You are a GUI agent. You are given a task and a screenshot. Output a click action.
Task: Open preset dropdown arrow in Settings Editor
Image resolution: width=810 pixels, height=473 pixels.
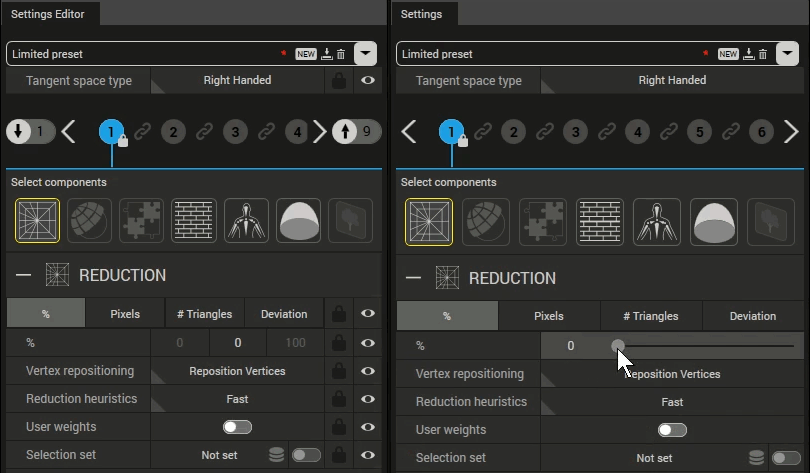[x=366, y=54]
